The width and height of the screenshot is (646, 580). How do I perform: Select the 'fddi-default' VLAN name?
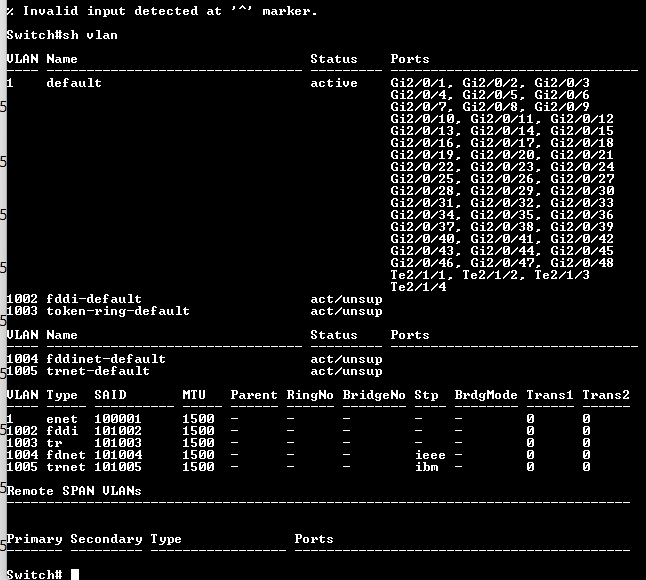click(93, 299)
